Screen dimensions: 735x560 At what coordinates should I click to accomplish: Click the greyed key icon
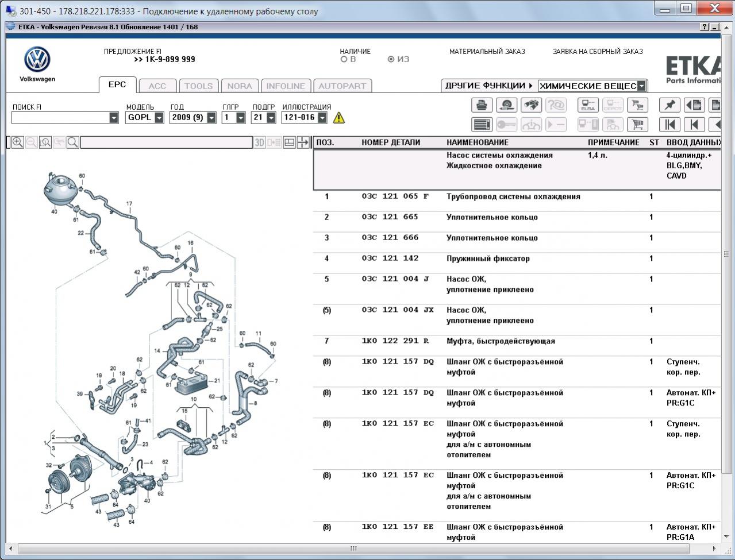coord(506,124)
